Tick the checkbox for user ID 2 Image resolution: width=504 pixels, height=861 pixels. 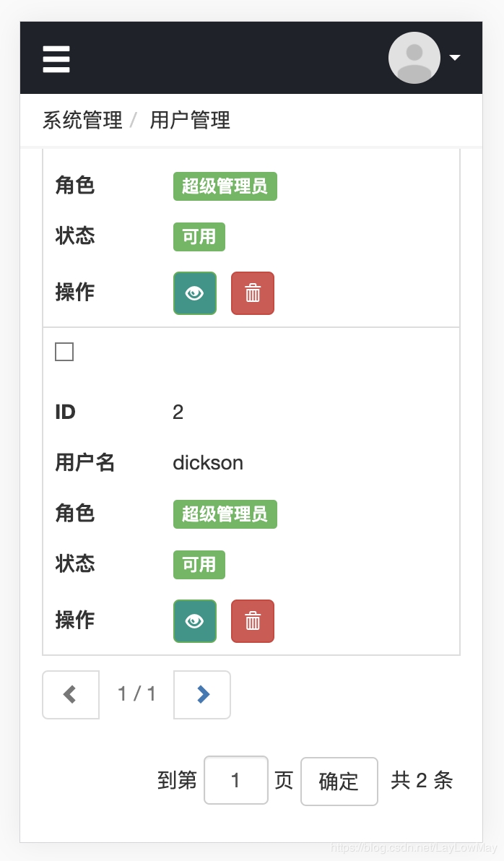[x=64, y=352]
